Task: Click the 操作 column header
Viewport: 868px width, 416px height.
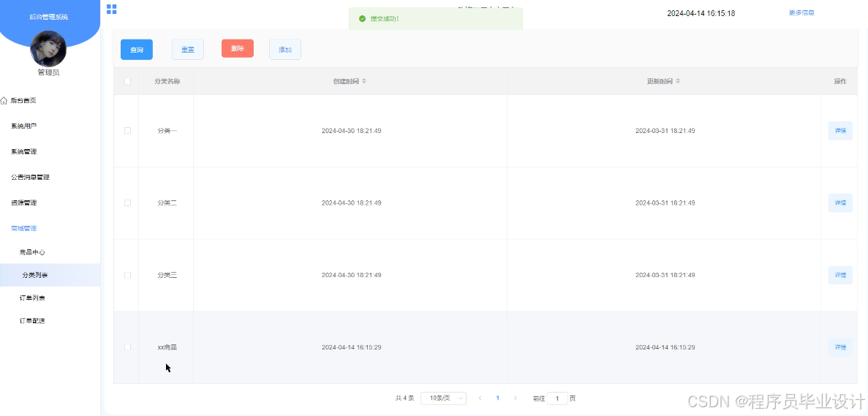Action: [x=840, y=81]
